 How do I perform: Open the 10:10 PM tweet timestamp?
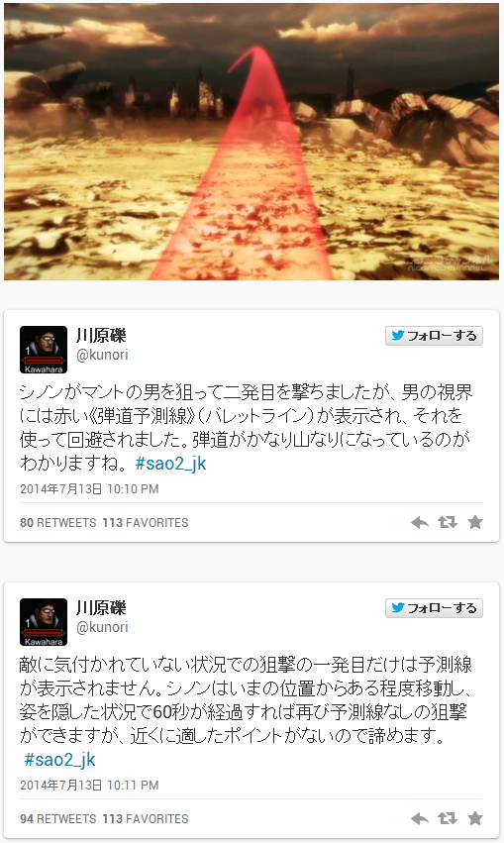point(89,489)
